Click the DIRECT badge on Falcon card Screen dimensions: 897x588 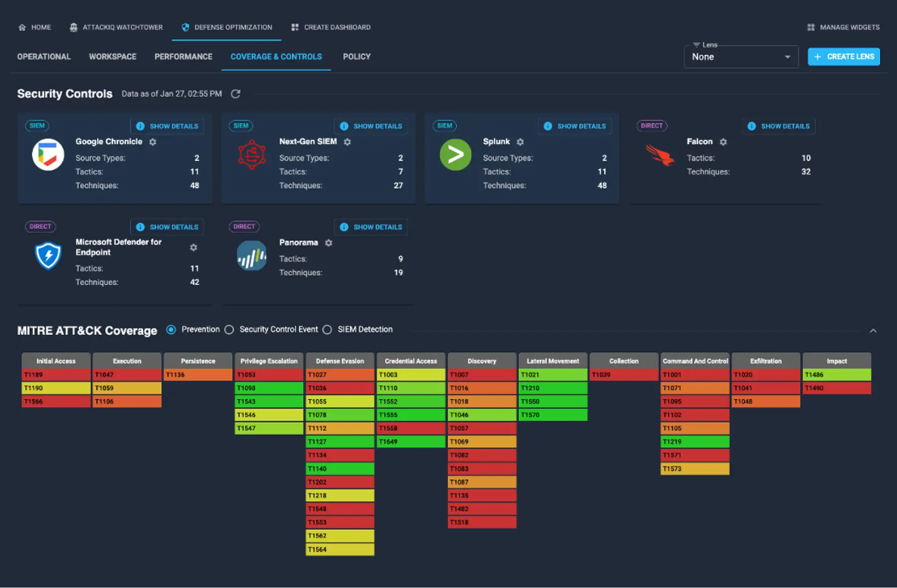coord(652,126)
